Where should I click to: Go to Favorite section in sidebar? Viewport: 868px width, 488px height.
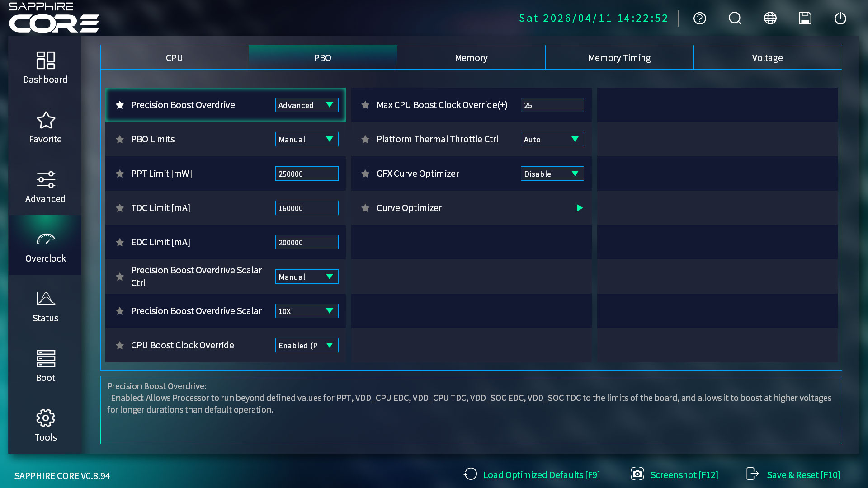(x=45, y=127)
